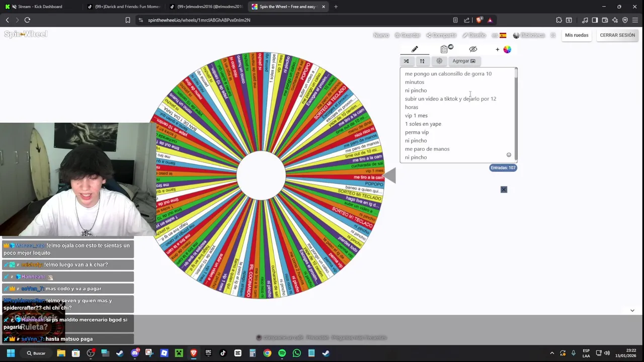Open WhatsApp from the taskbar
644x362 pixels.
point(296,353)
